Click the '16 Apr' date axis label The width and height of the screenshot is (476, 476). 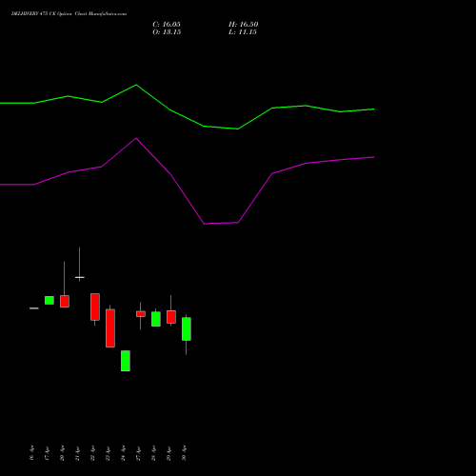click(31, 453)
